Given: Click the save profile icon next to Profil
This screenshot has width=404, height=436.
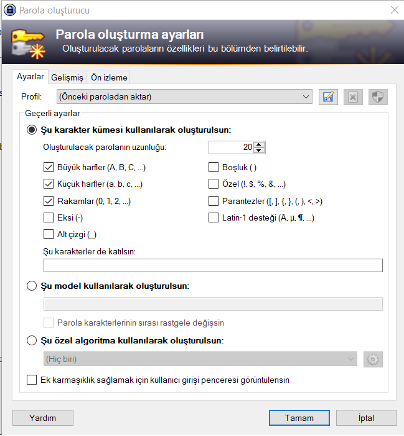Looking at the screenshot, I should tap(328, 97).
